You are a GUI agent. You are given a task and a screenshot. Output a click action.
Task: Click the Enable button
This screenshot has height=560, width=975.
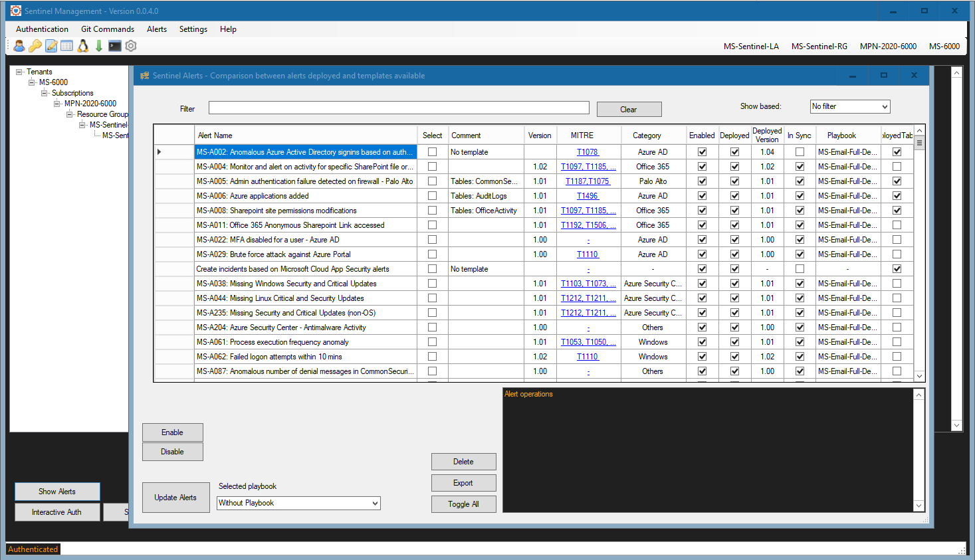coord(172,432)
